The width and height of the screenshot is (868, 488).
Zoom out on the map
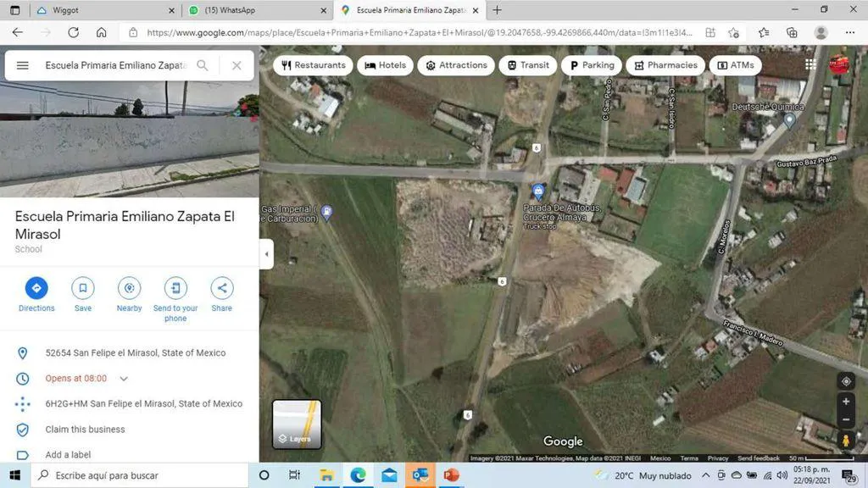click(846, 419)
